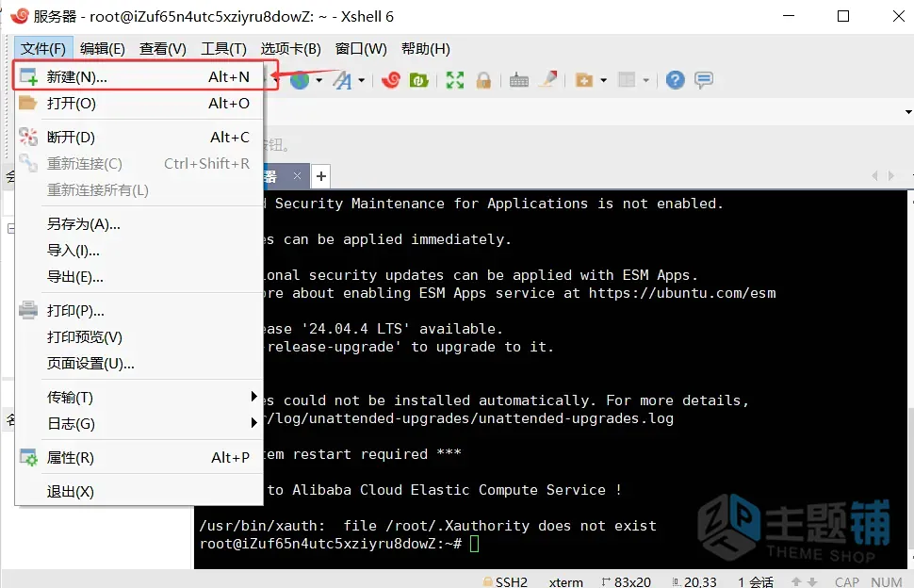Viewport: 914px width, 588px height.
Task: Expand the new folder icon dropdown arrow
Action: pos(603,80)
